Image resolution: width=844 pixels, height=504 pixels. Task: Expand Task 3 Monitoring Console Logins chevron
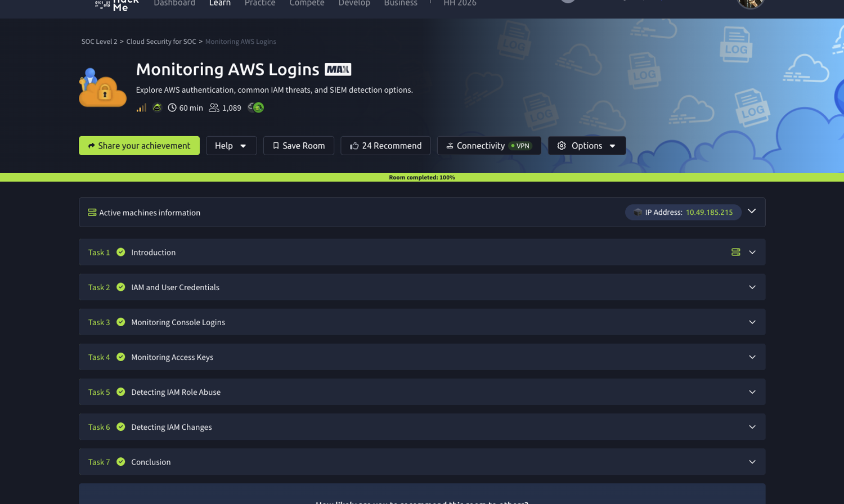752,322
